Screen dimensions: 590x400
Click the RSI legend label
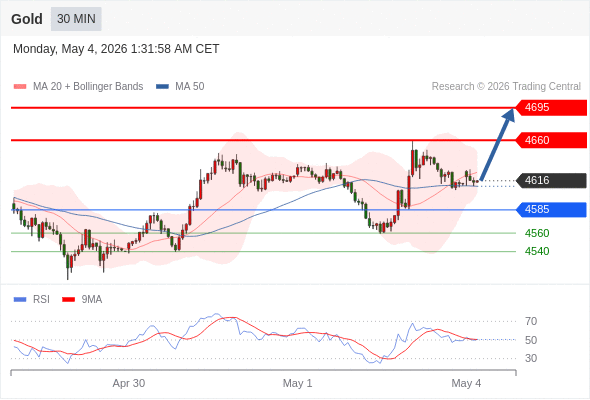[41, 300]
